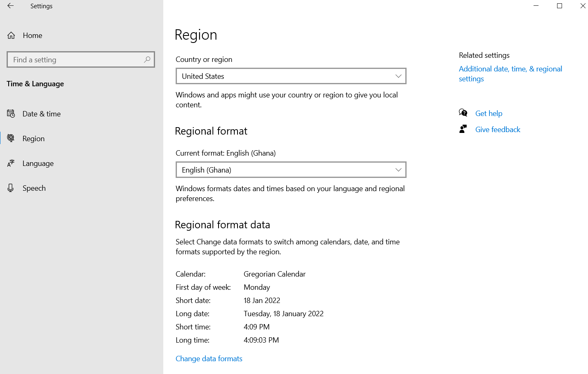The image size is (588, 374).
Task: Click the Give feedback link
Action: (498, 130)
